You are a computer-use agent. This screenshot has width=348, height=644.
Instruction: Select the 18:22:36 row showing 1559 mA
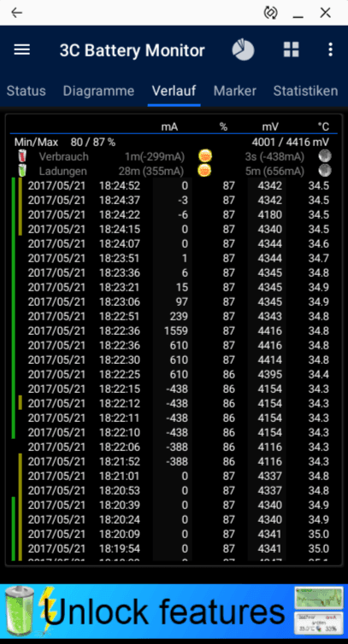click(x=179, y=331)
